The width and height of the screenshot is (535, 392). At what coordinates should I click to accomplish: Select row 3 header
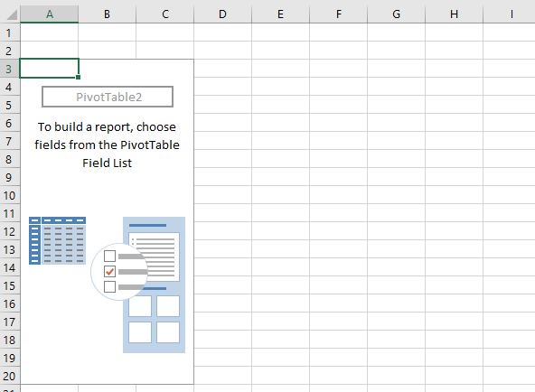point(10,69)
